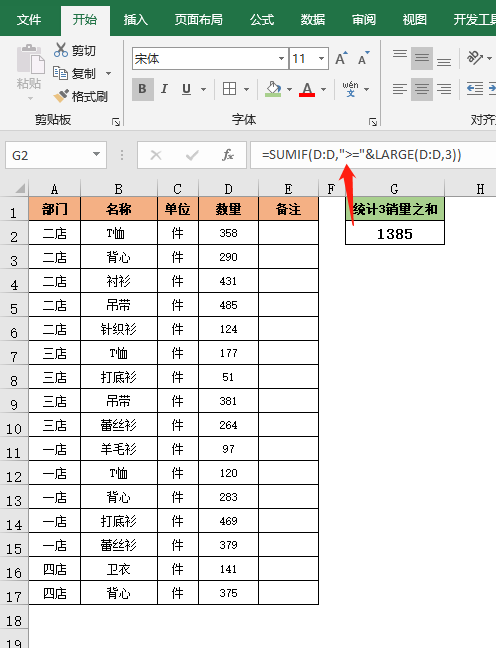Open the font name 宋体 dropdown
The height and width of the screenshot is (648, 496).
tap(281, 58)
